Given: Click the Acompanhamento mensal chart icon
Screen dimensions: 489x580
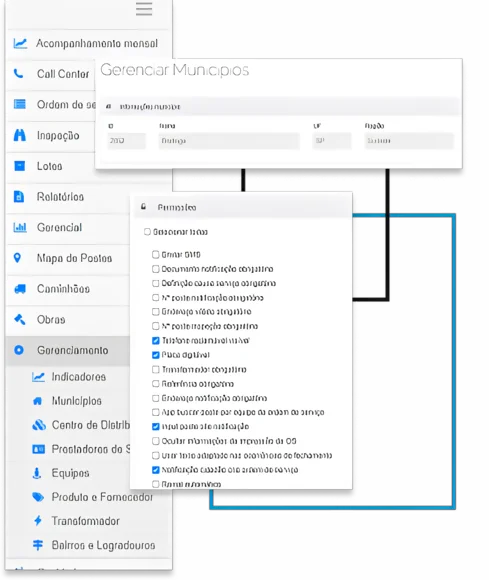Looking at the screenshot, I should point(20,43).
